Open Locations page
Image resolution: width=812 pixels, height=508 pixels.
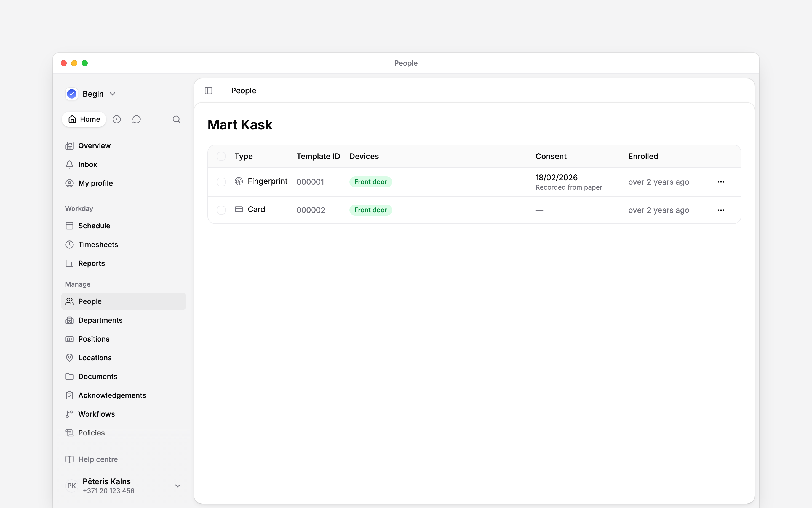coord(124,358)
